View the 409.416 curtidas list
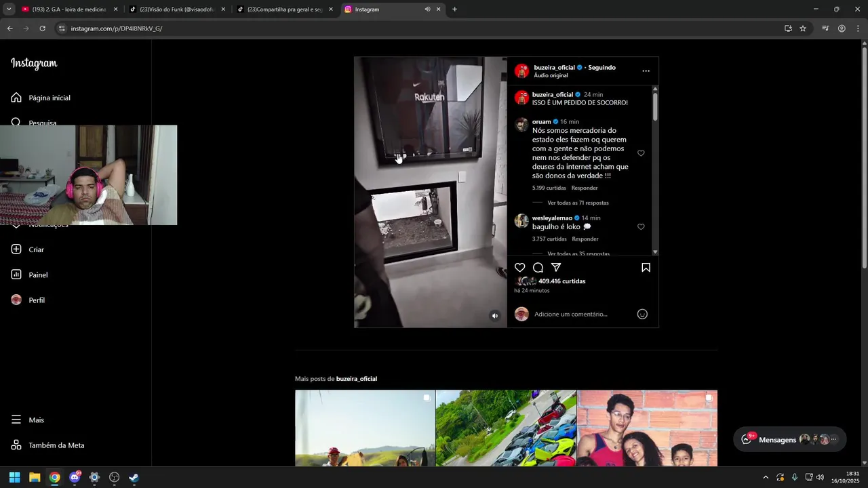The width and height of the screenshot is (868, 488). (x=561, y=281)
